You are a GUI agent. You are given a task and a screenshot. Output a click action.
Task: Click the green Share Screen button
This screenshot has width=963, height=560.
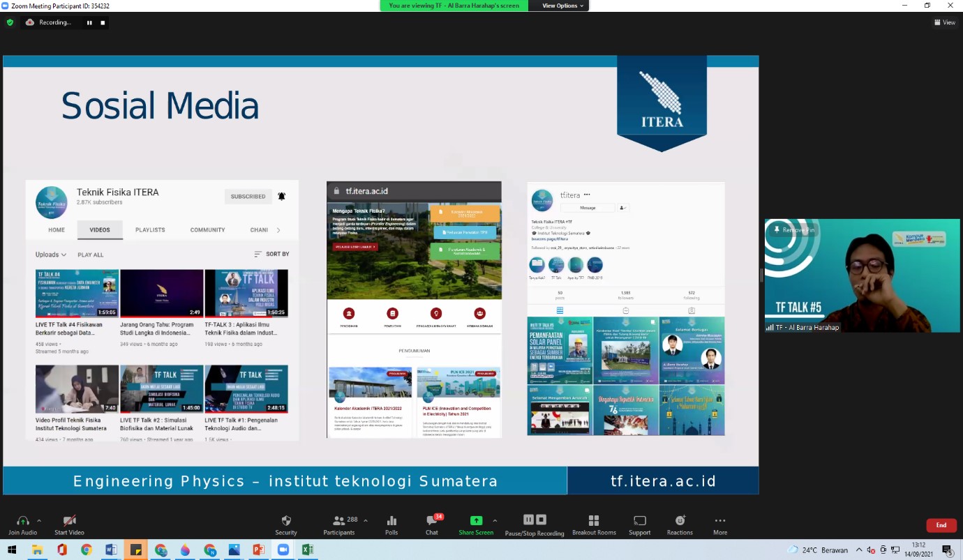tap(476, 524)
